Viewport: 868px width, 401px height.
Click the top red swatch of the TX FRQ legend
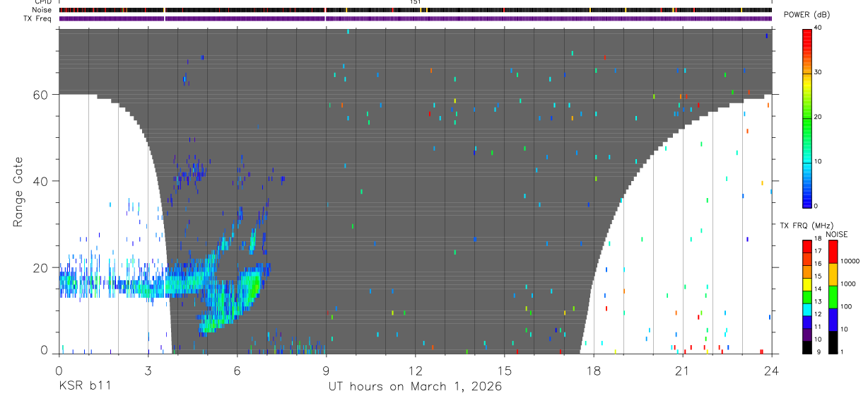click(x=807, y=247)
